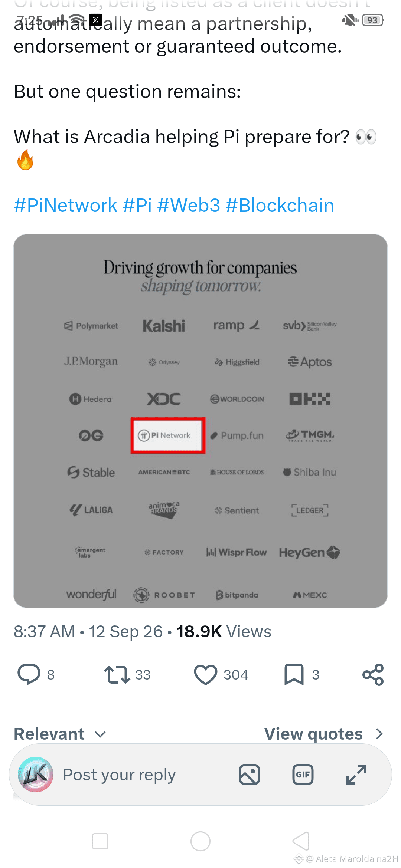401x868 pixels.
Task: Open the share icon menu
Action: (373, 674)
